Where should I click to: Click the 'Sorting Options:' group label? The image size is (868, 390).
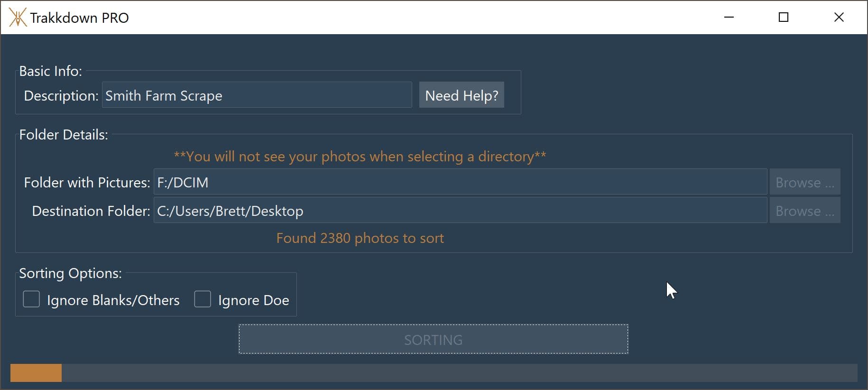click(x=70, y=273)
